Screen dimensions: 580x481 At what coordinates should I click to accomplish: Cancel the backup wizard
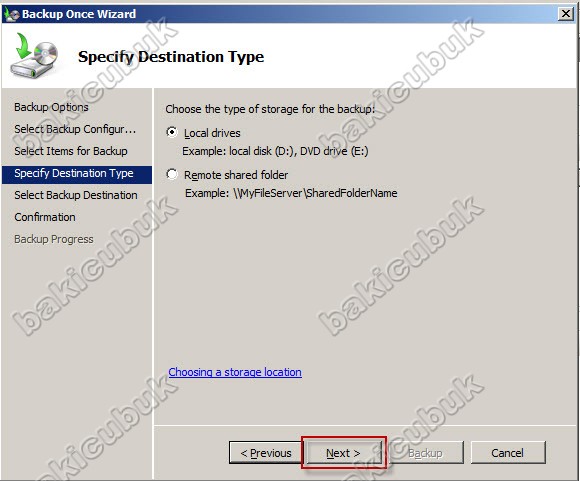[508, 453]
